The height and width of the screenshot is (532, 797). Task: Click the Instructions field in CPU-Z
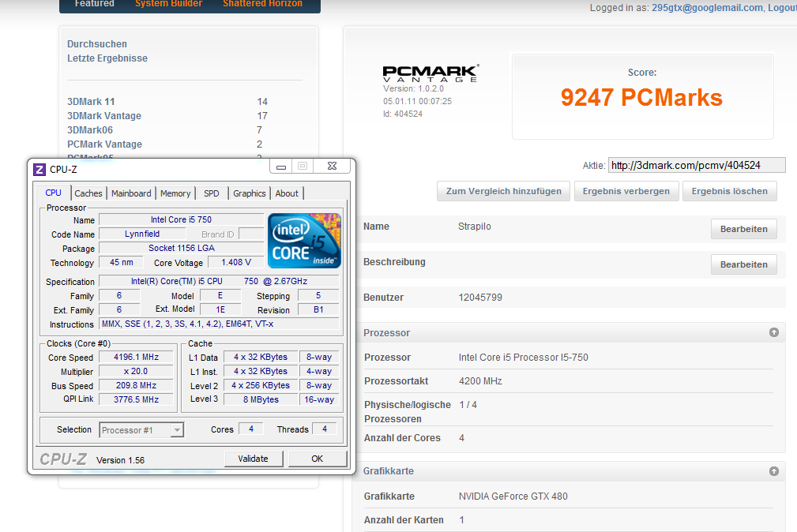[x=219, y=324]
